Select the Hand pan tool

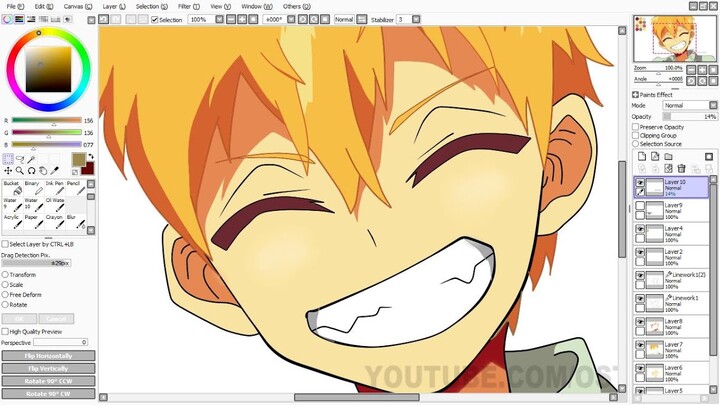tap(43, 171)
